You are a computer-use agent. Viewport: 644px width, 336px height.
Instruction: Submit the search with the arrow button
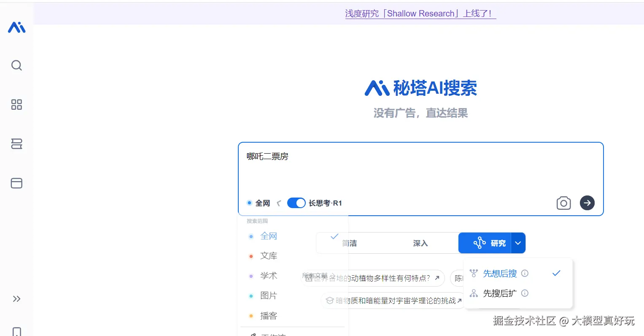point(587,203)
